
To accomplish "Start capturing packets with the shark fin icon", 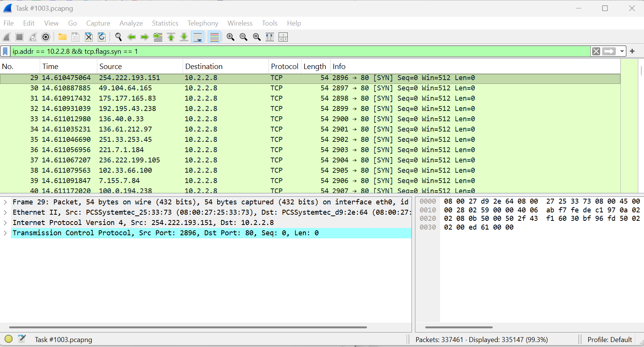I will (x=6, y=37).
